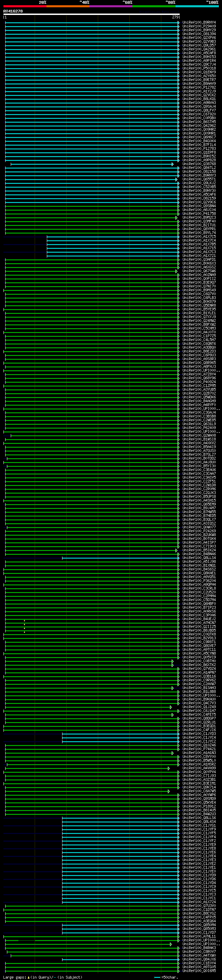Click the cyan alignment bar for UniRef100_Q1ENY9
The height and width of the screenshot is (980, 222).
(92, 72)
